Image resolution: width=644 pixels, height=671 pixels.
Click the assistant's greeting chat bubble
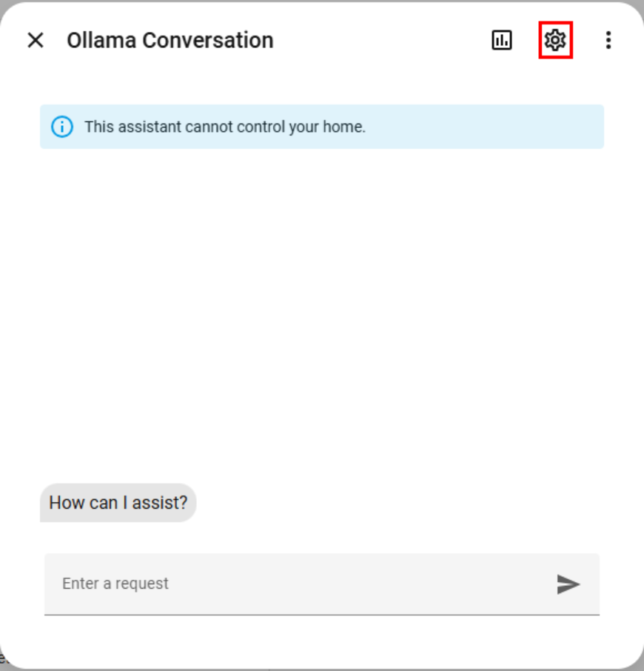pos(118,503)
